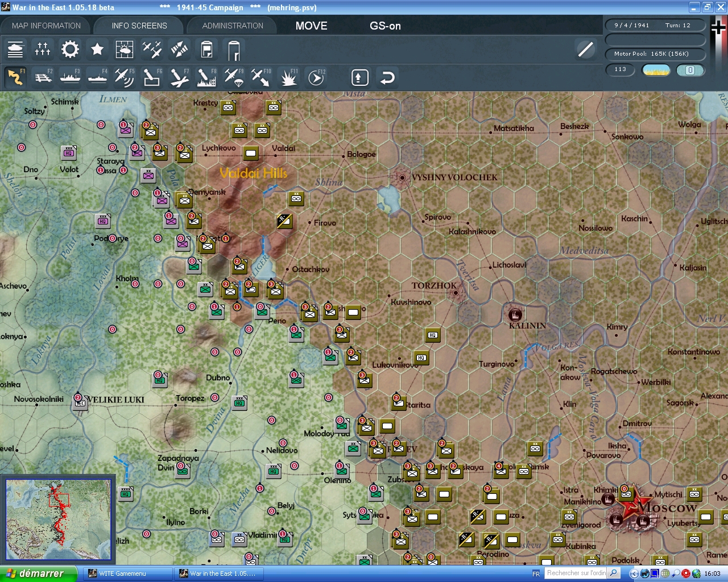
Task: Switch to the INFO SCREENS tab
Action: click(x=139, y=26)
